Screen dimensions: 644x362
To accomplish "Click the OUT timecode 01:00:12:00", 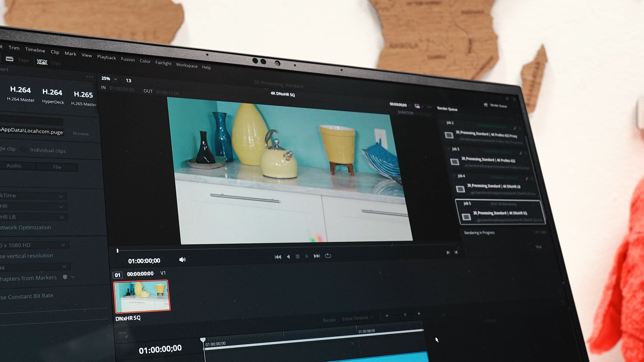I will 167,93.
